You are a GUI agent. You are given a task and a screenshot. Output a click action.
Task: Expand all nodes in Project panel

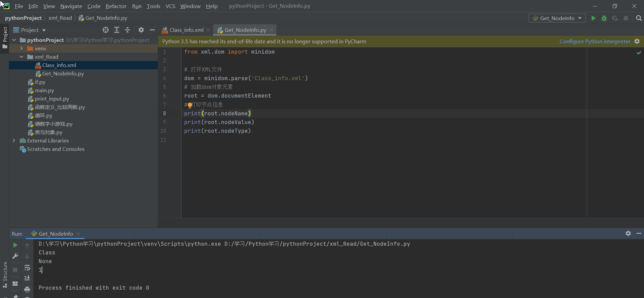[x=117, y=30]
